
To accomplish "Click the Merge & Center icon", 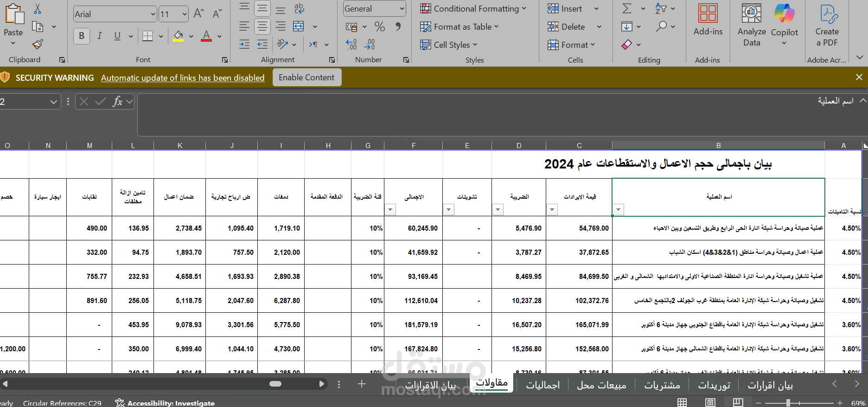I will (x=299, y=26).
